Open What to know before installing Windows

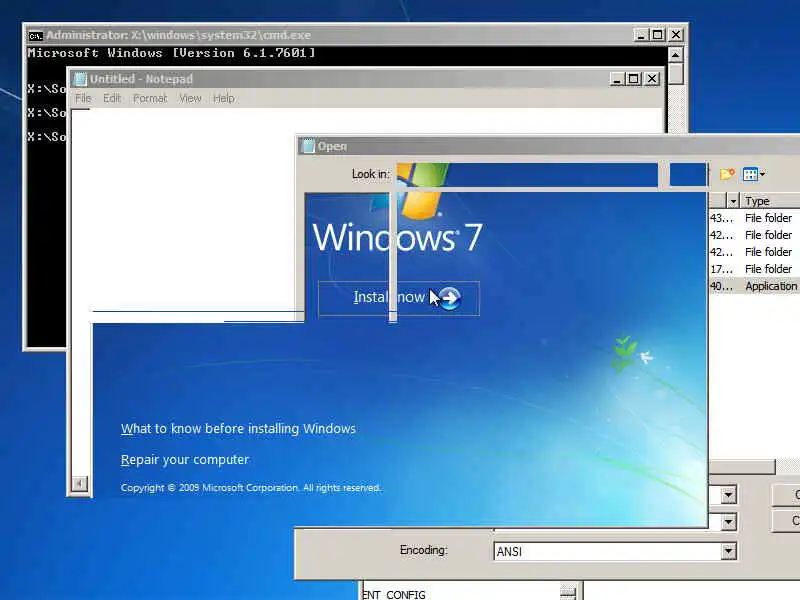coord(238,429)
